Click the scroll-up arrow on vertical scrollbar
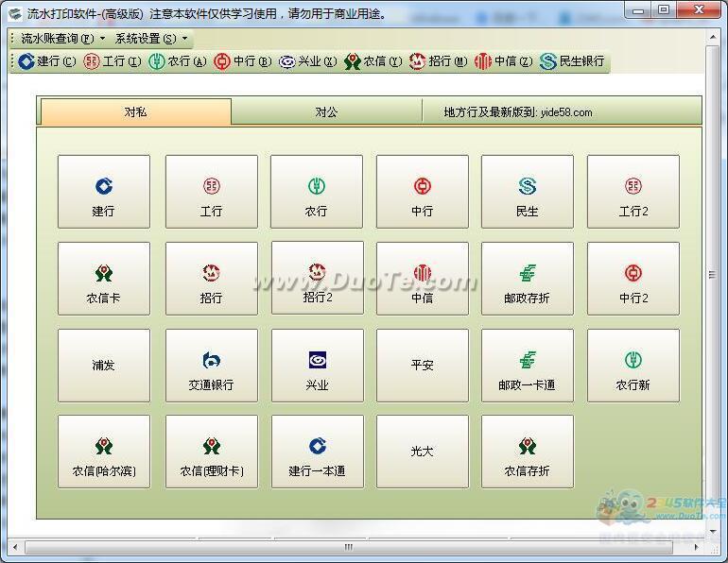The height and width of the screenshot is (563, 728). [x=713, y=37]
